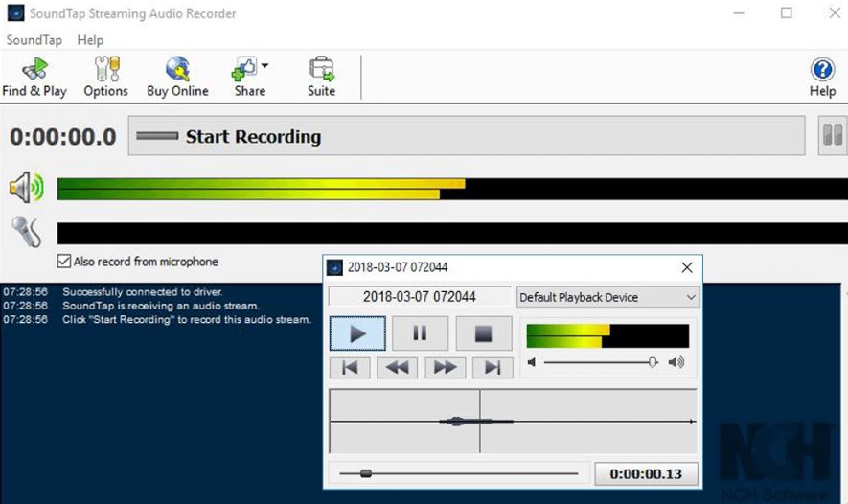This screenshot has width=848, height=504.
Task: Minimize the SoundTap window
Action: (x=740, y=13)
